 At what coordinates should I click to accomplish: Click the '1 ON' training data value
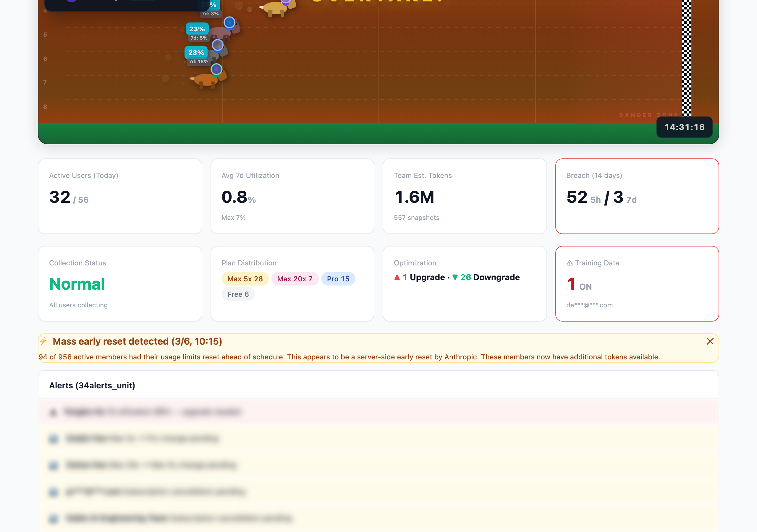(579, 284)
